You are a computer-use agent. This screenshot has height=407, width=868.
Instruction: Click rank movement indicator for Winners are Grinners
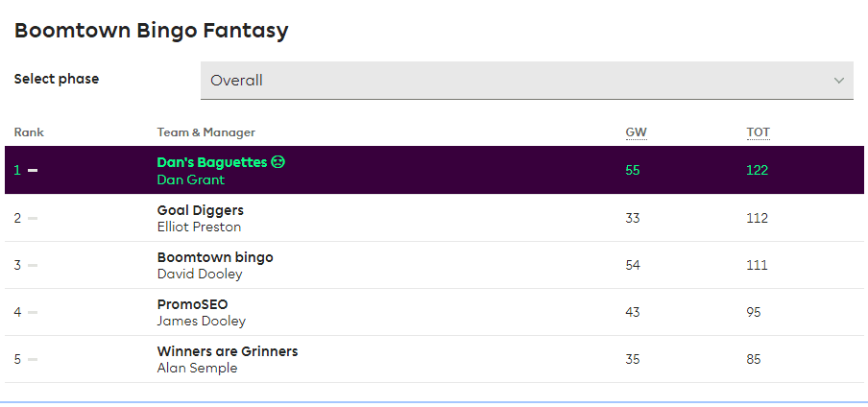(33, 359)
